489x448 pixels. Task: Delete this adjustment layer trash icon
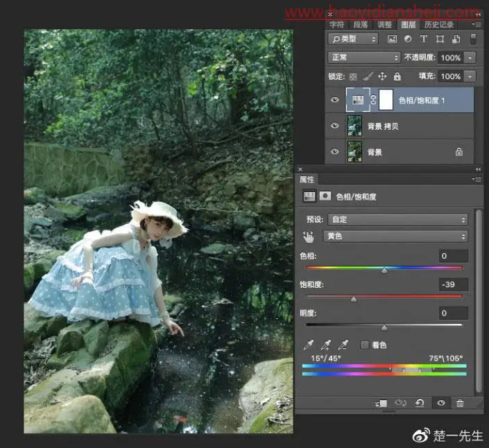pos(460,403)
